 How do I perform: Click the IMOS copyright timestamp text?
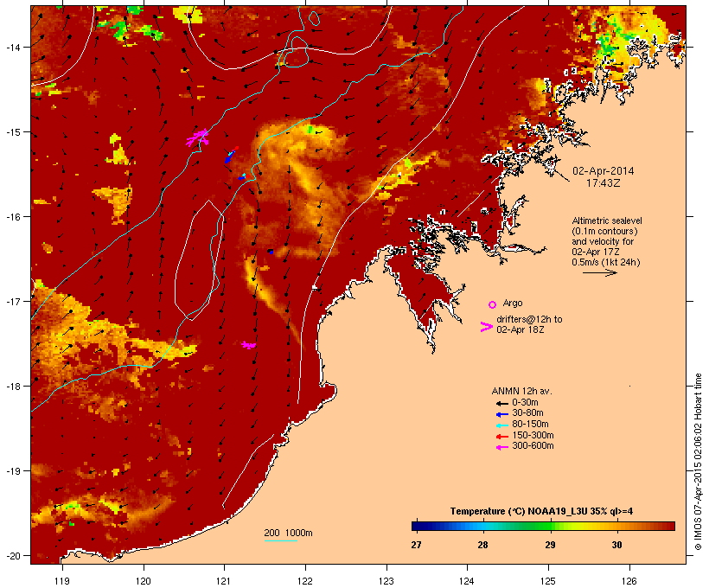coord(698,462)
